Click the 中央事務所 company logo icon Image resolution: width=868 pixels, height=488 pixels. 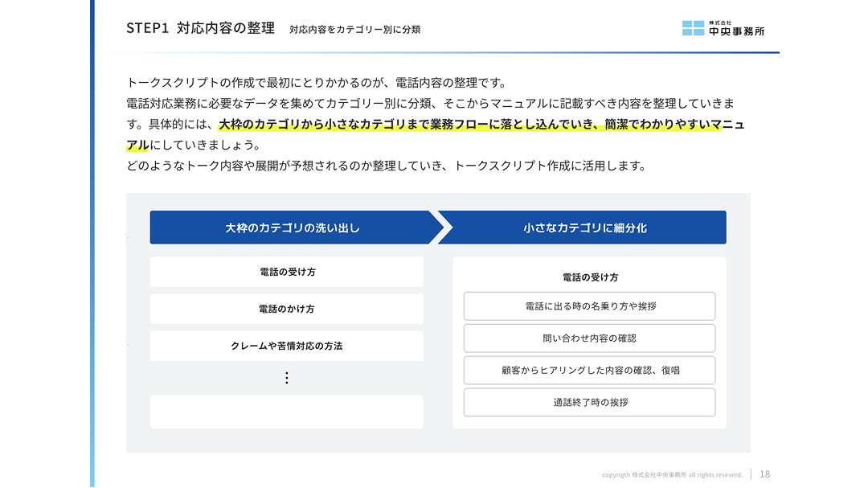(693, 28)
